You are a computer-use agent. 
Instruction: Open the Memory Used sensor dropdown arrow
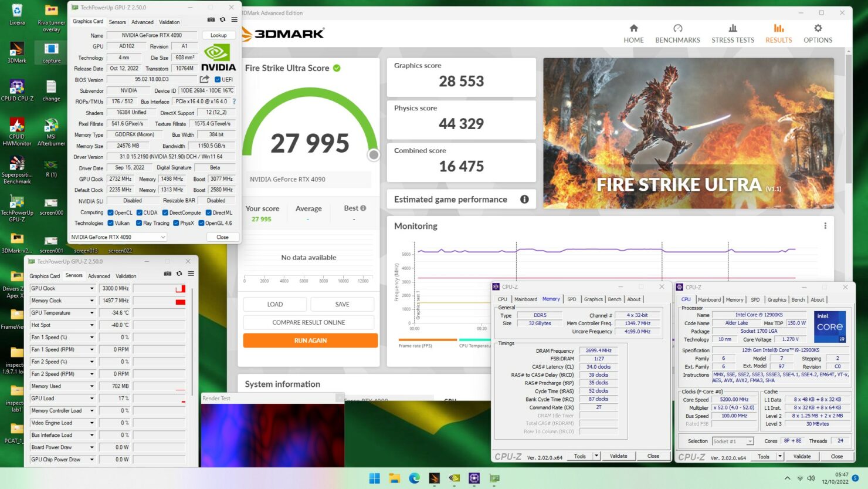click(x=91, y=386)
